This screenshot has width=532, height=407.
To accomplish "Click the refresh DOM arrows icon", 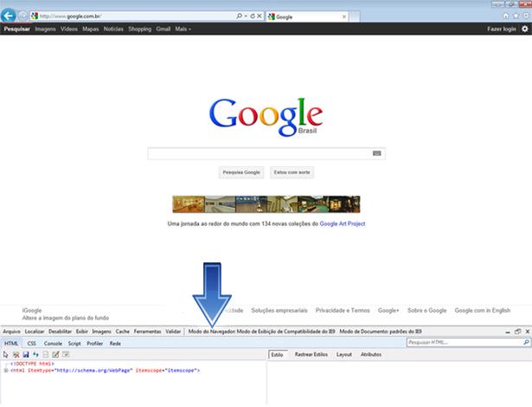I will coord(35,354).
